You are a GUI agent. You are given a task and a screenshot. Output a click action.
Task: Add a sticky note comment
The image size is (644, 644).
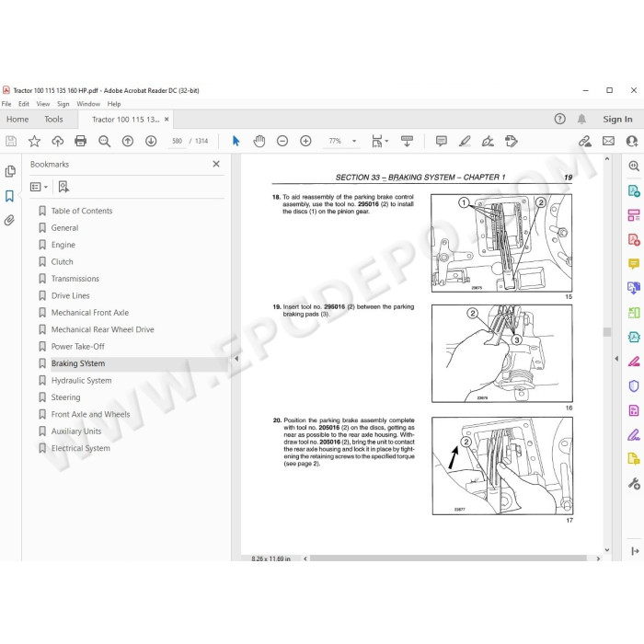click(x=442, y=142)
